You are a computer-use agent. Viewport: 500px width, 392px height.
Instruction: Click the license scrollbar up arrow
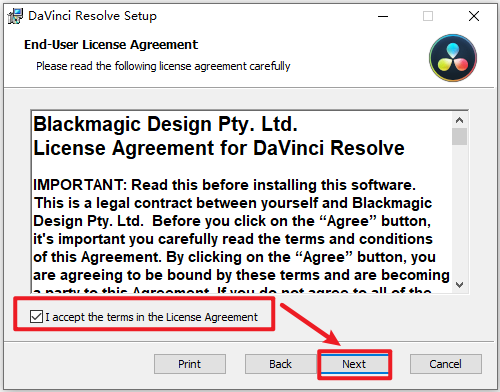pyautogui.click(x=459, y=120)
